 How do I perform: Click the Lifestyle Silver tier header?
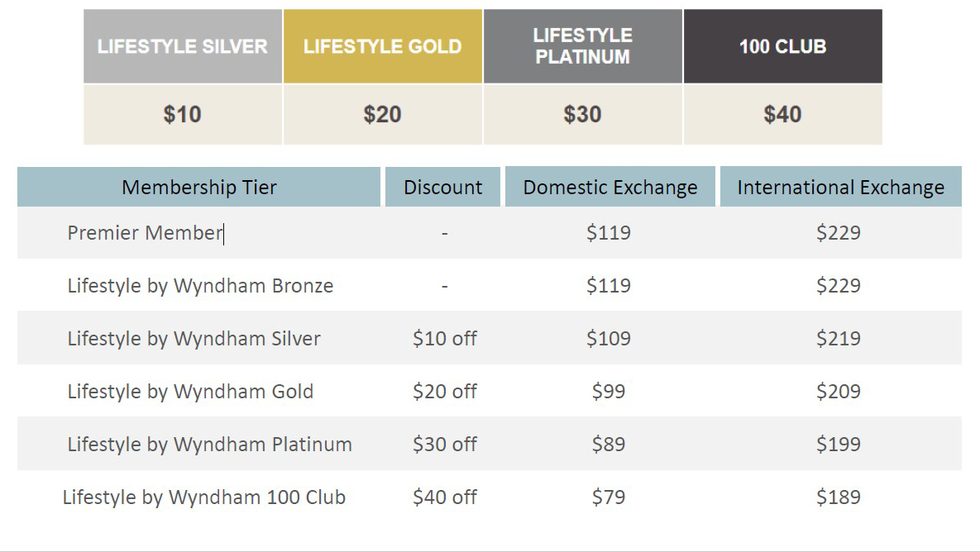click(183, 46)
